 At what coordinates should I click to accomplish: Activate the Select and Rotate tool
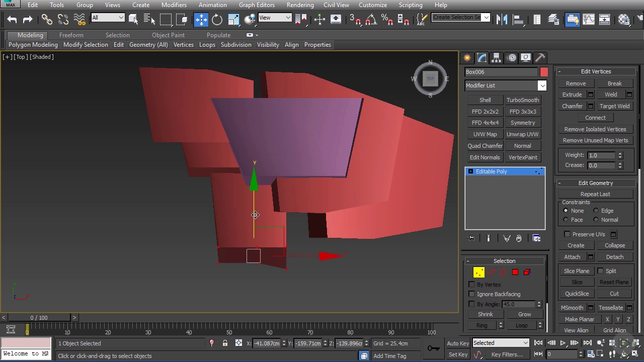click(x=217, y=19)
